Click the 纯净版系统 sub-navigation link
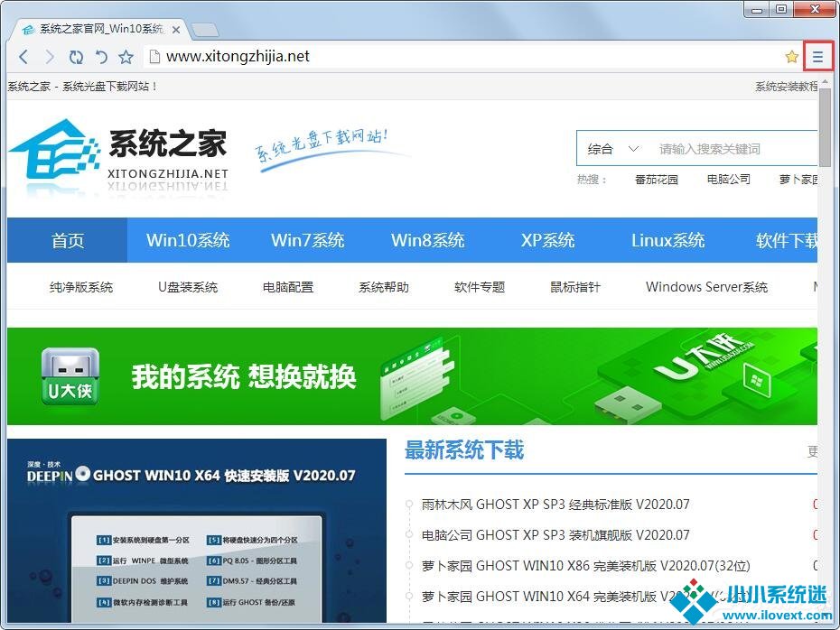The image size is (840, 630). coord(81,287)
